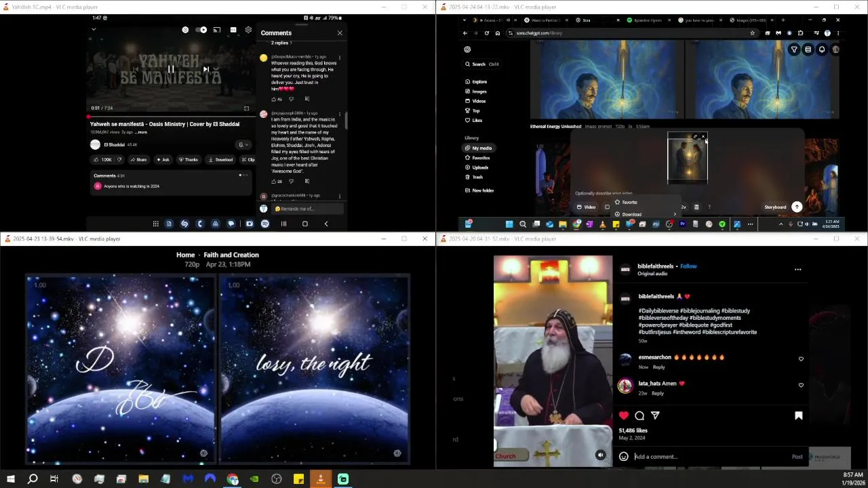Click the Instagram comment bubble icon
Image resolution: width=868 pixels, height=488 pixels.
coord(639,415)
